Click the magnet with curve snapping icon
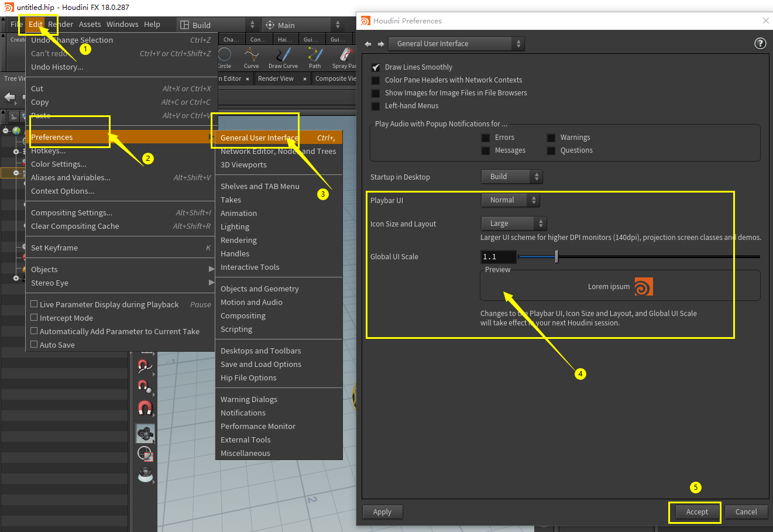 (143, 366)
